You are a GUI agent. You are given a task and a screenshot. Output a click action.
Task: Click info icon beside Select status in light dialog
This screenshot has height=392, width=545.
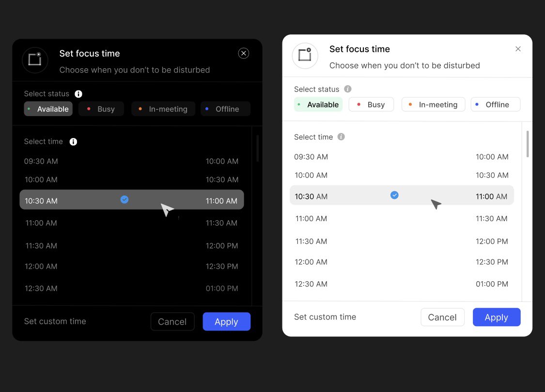click(x=347, y=89)
